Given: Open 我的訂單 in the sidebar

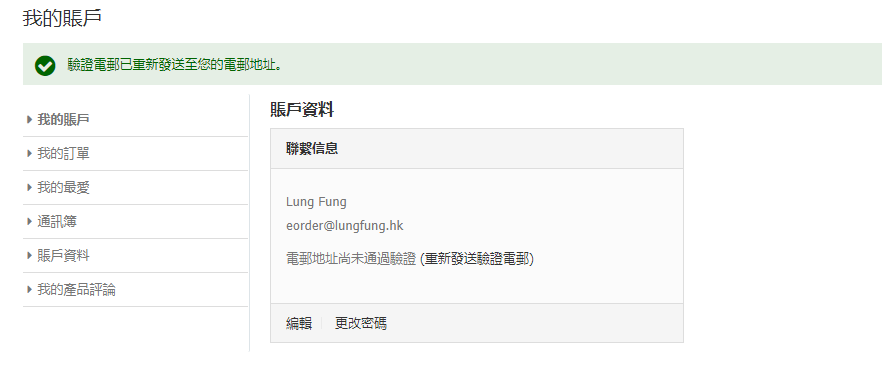Looking at the screenshot, I should tap(63, 154).
